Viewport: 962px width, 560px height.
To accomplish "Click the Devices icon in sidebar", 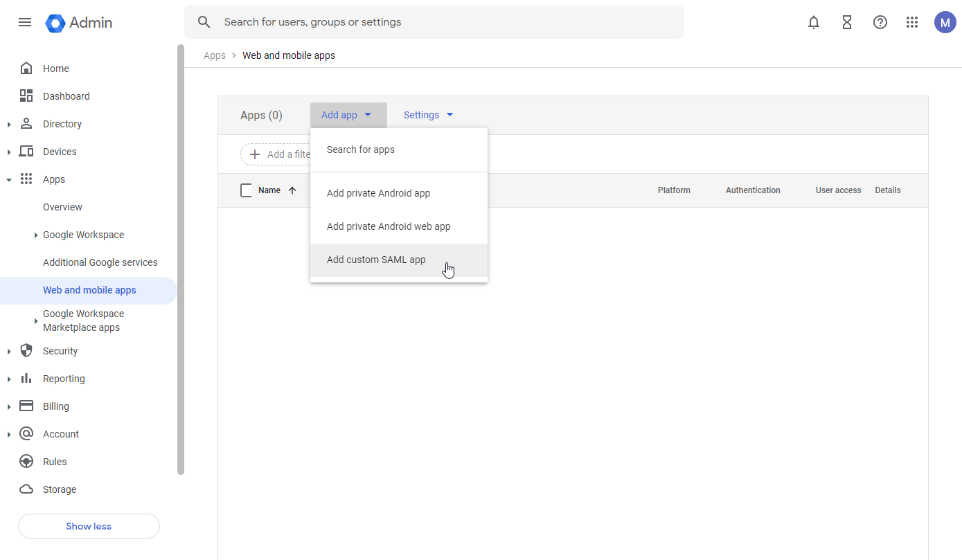I will 26,152.
